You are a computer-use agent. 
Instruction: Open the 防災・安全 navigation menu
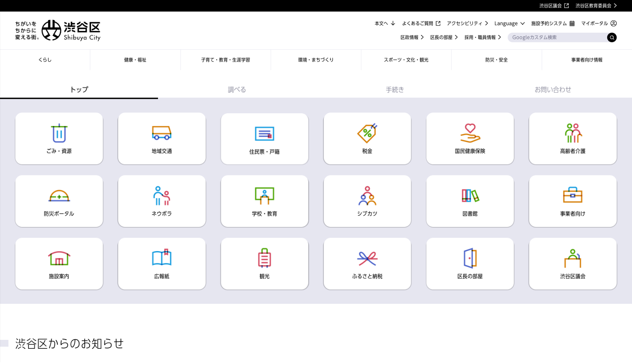click(x=497, y=60)
